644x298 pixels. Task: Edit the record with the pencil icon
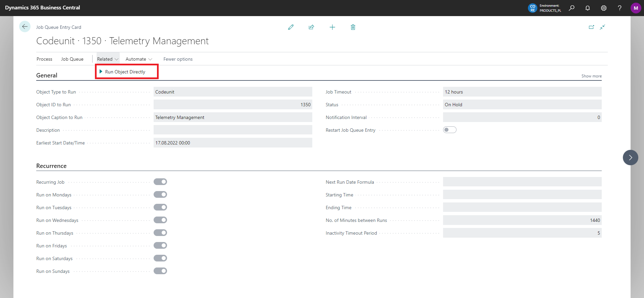click(291, 27)
